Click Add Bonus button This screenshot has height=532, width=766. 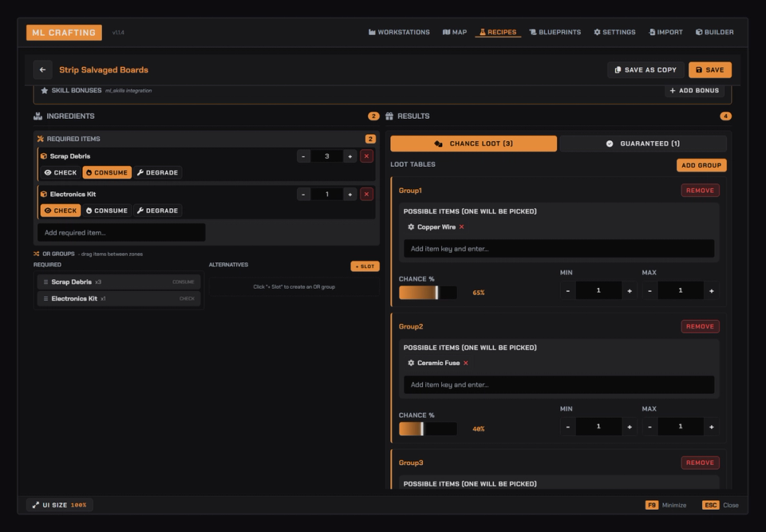pos(694,91)
